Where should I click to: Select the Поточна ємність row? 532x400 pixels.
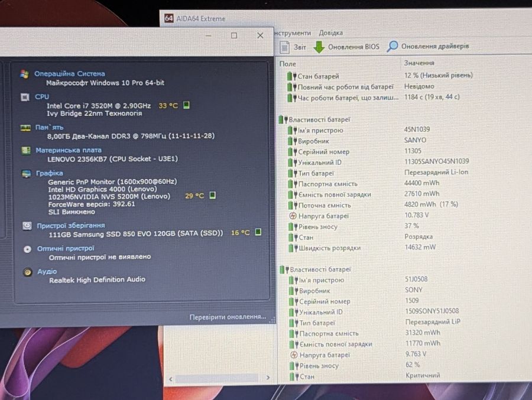click(x=374, y=205)
